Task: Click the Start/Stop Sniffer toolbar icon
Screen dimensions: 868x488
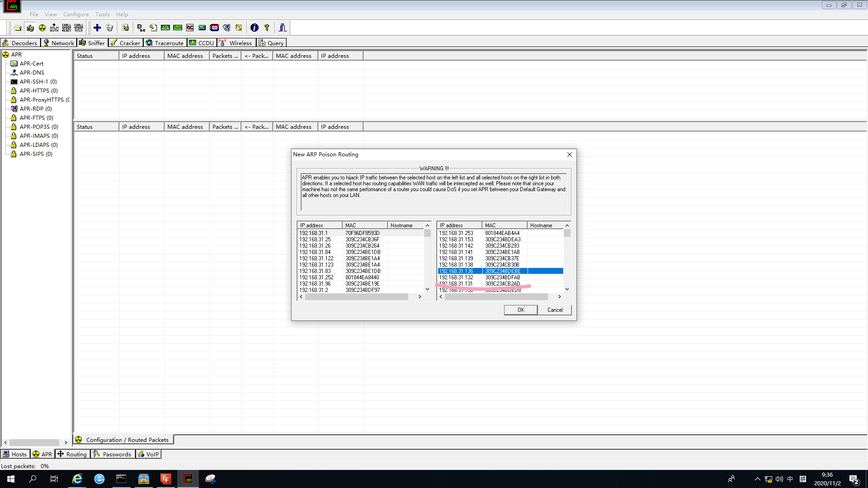Action: click(30, 28)
